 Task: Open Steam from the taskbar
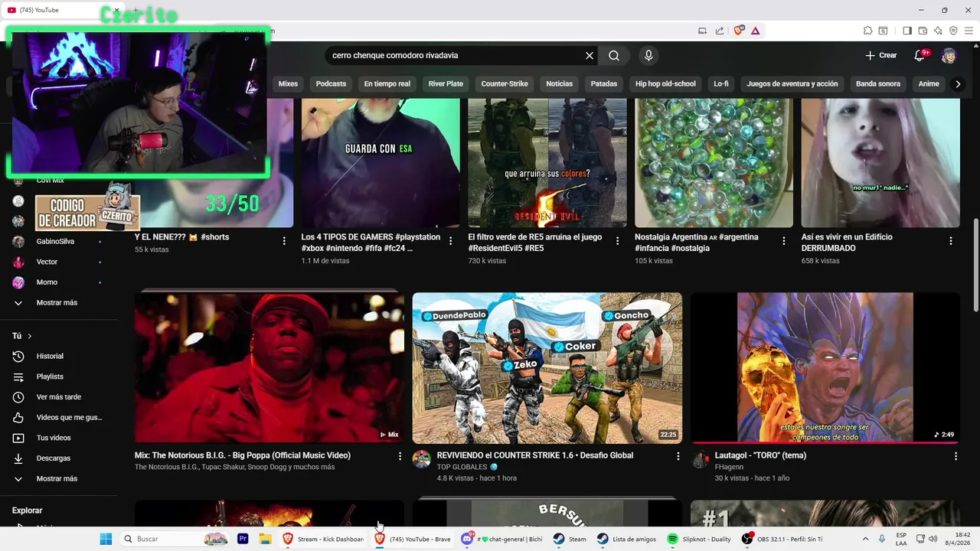click(570, 539)
